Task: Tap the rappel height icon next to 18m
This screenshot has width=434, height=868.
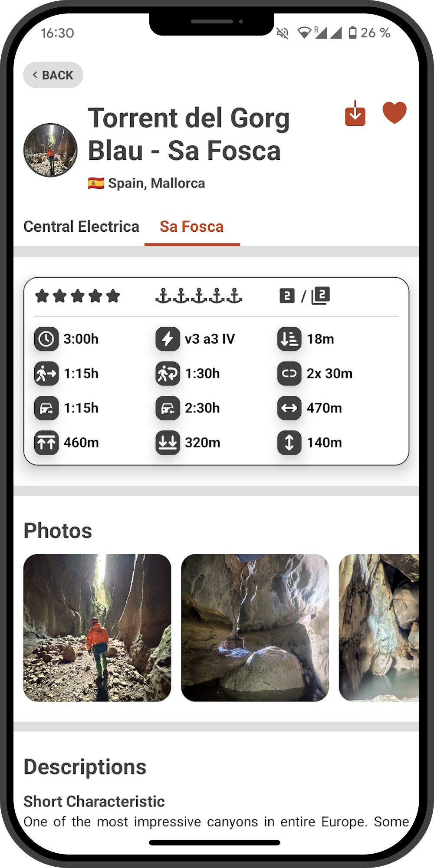Action: 289,339
